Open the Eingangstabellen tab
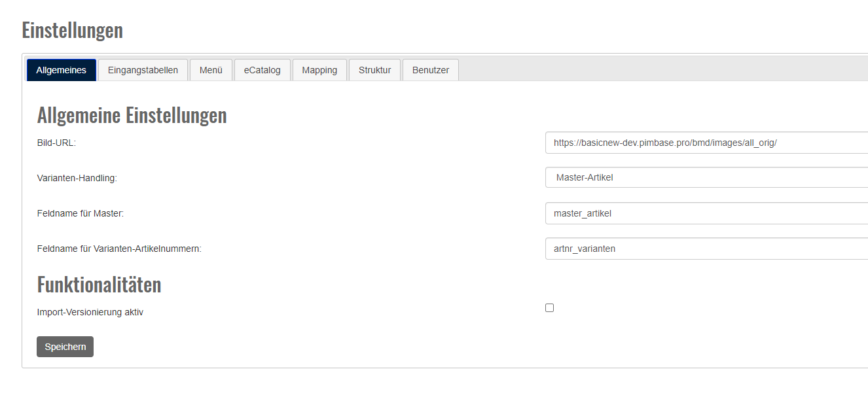Image resolution: width=868 pixels, height=418 pixels. click(x=143, y=70)
